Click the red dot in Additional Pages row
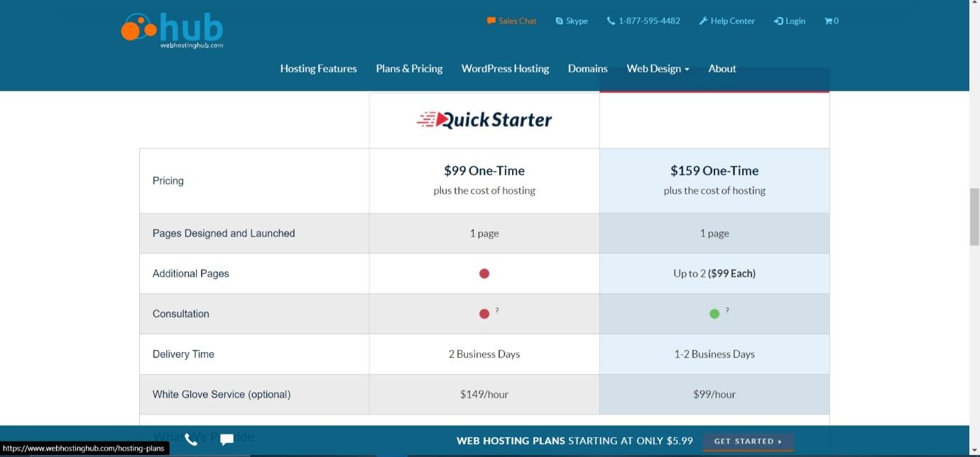Screen dimensions: 980x457 tap(484, 273)
